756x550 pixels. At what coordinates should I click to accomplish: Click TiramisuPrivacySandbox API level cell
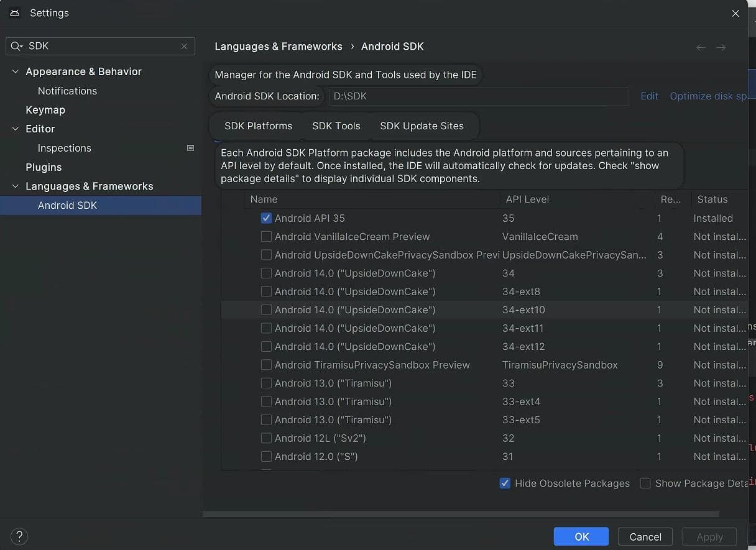click(x=560, y=365)
